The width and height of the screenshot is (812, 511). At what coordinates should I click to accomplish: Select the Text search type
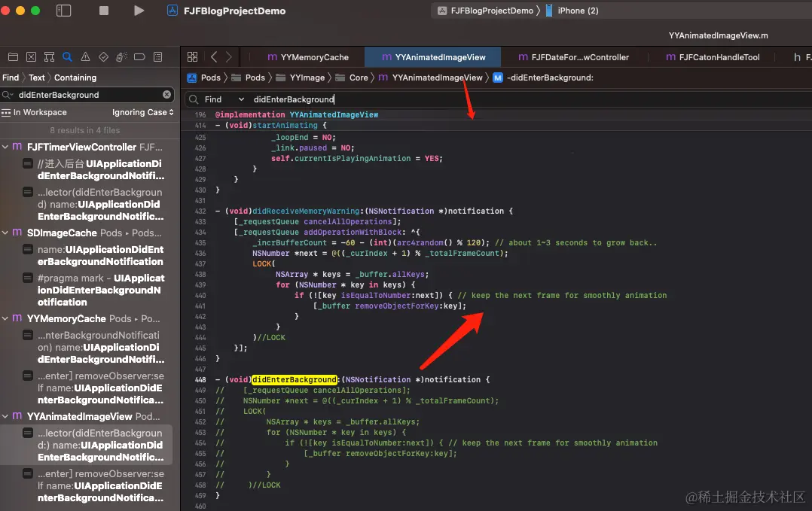36,78
